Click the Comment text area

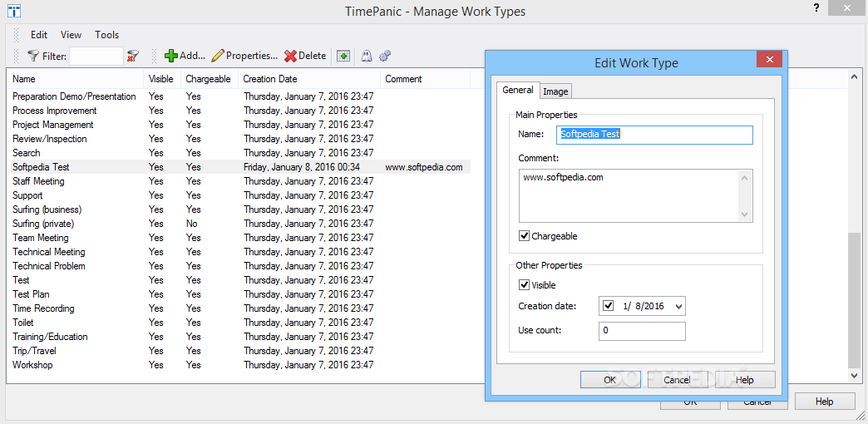635,196
